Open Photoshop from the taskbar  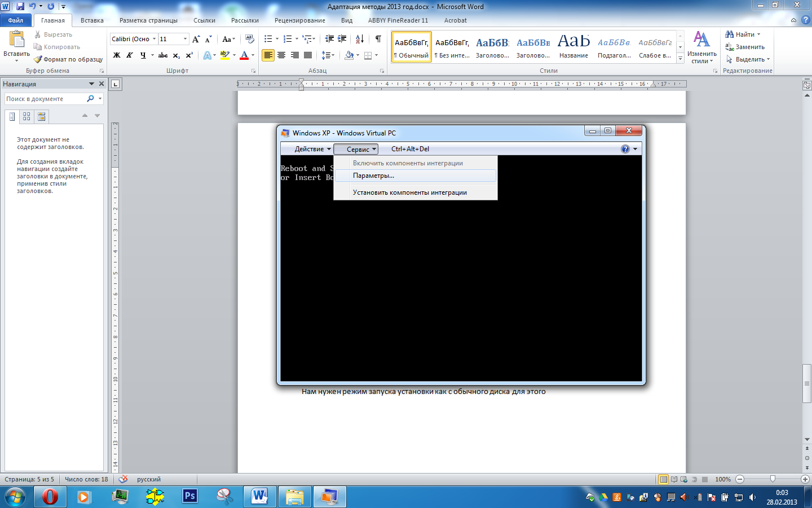[190, 496]
